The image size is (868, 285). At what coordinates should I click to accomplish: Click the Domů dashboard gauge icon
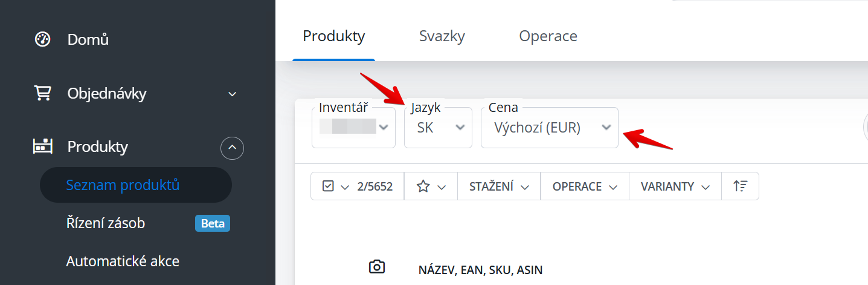pos(42,40)
